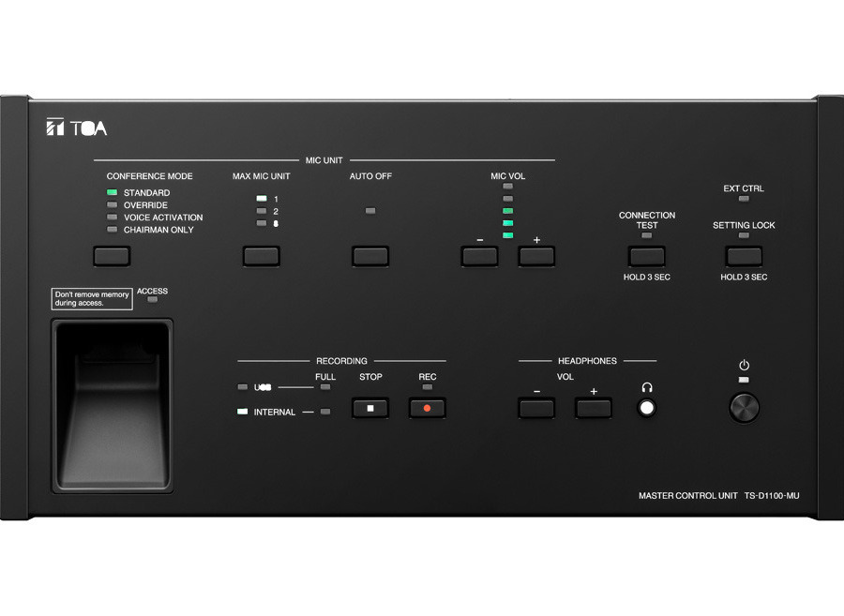The height and width of the screenshot is (616, 844).
Task: Click the Connection Test indicator LED
Action: tap(647, 235)
